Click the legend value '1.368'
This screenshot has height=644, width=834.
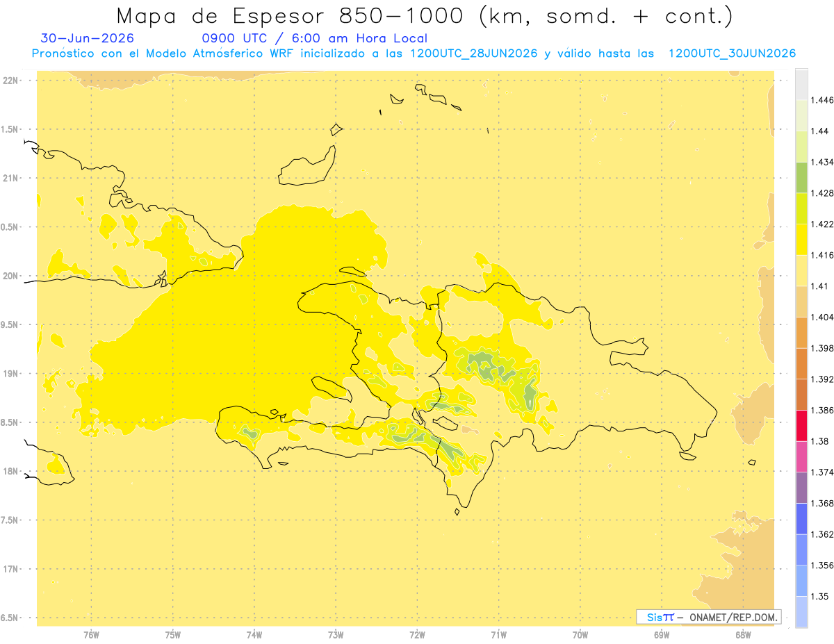[x=823, y=503]
